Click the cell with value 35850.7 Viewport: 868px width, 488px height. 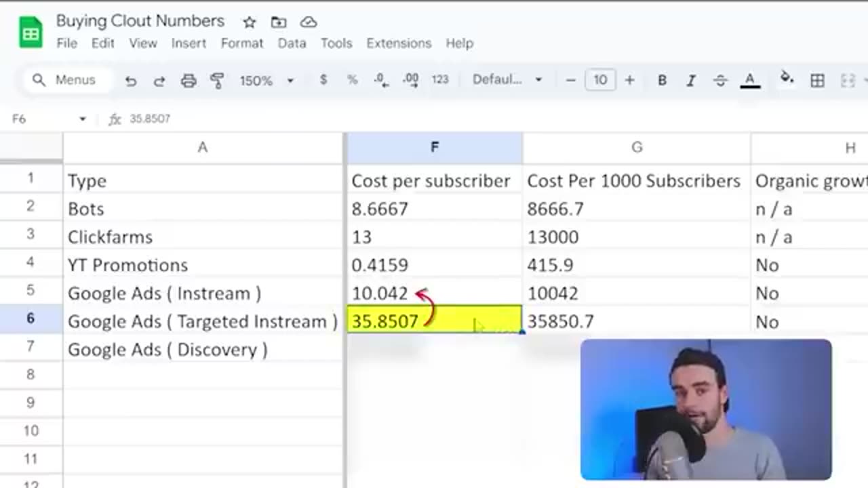637,321
